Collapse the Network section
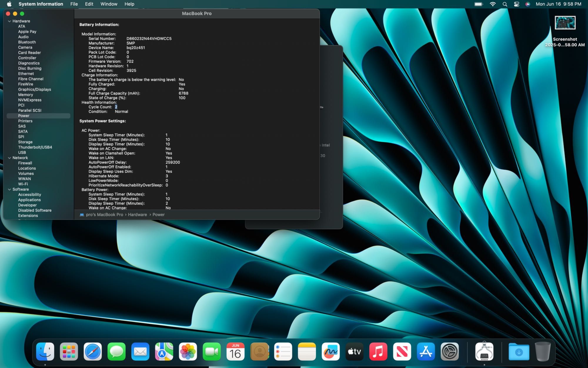The width and height of the screenshot is (588, 368). [9, 158]
